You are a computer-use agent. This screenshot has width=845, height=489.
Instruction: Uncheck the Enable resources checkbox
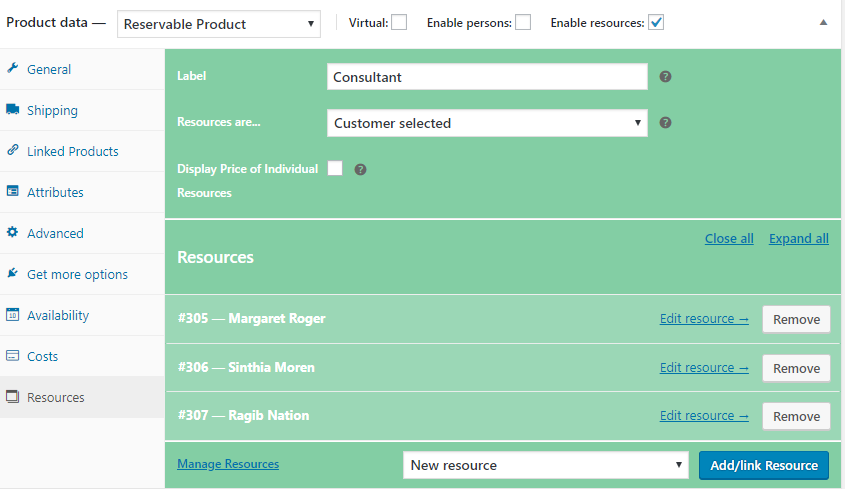tap(656, 23)
